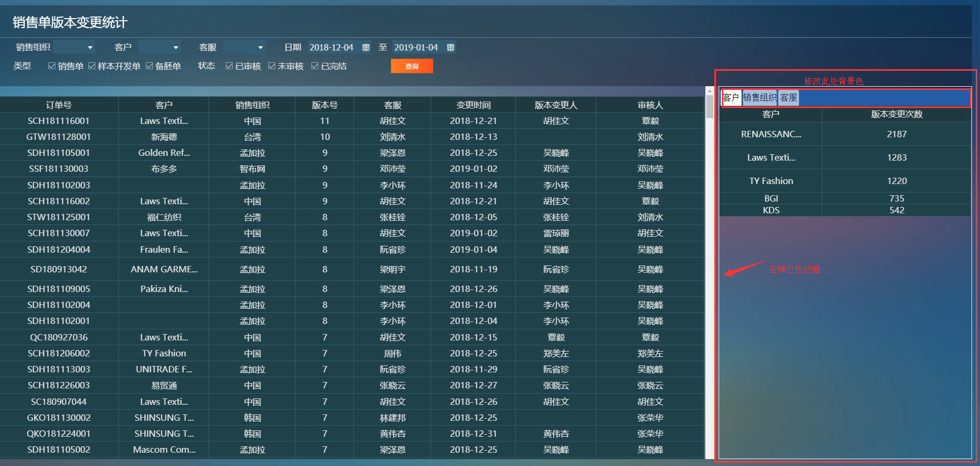
Task: Click the orange 查询 button
Action: pyautogui.click(x=412, y=66)
